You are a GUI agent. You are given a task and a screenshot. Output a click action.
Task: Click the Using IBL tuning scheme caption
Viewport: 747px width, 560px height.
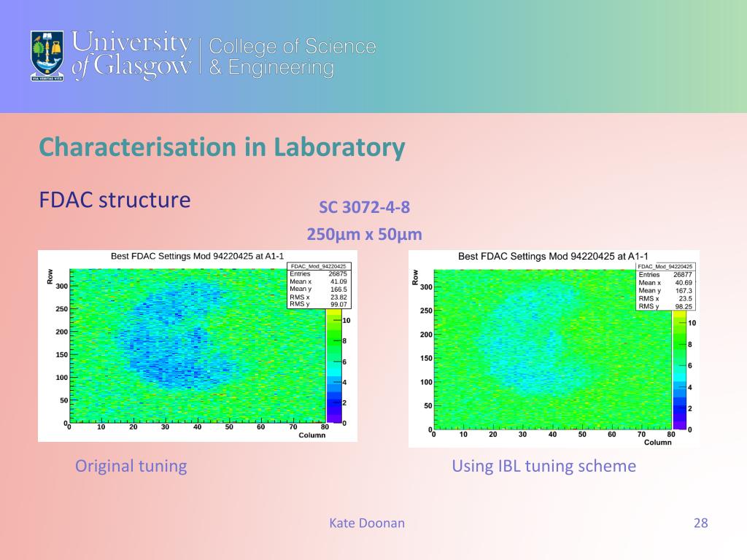tap(544, 466)
